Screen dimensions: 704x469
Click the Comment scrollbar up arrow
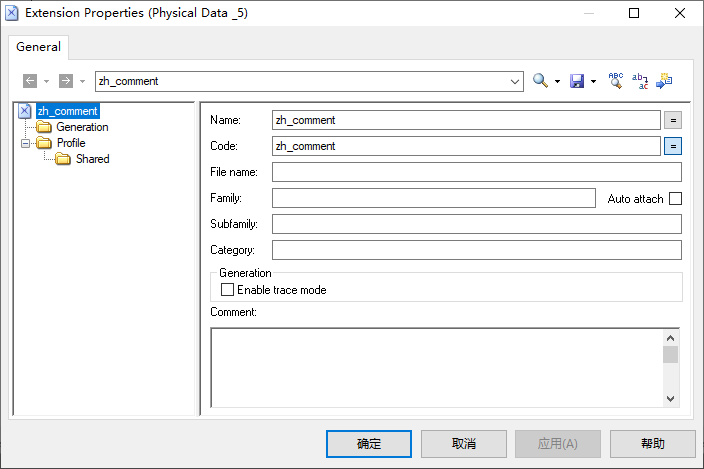click(670, 338)
